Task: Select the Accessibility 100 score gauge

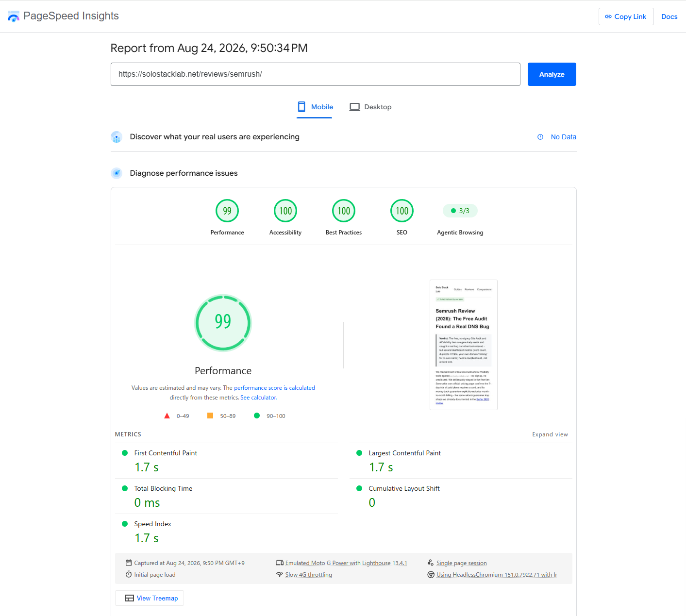Action: pyautogui.click(x=285, y=211)
